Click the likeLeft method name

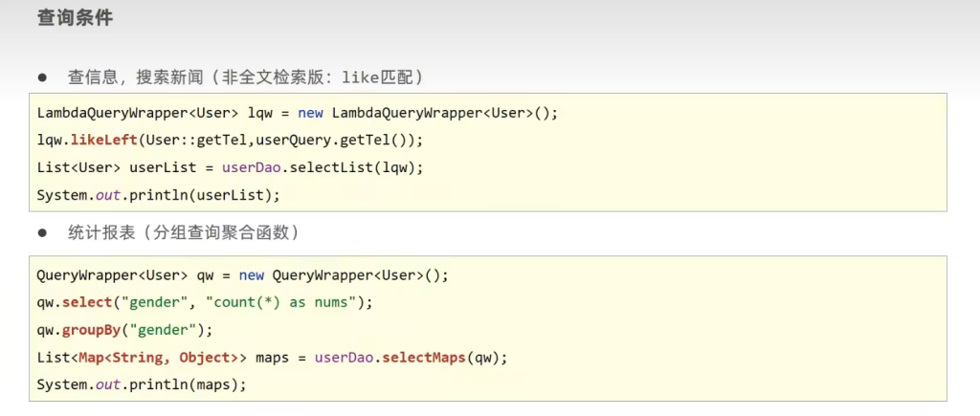(103, 140)
